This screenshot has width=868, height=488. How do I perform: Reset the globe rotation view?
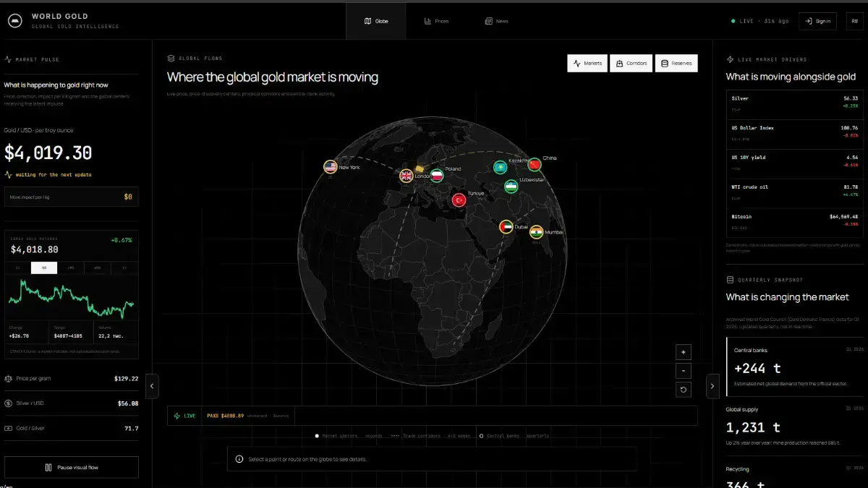(684, 390)
